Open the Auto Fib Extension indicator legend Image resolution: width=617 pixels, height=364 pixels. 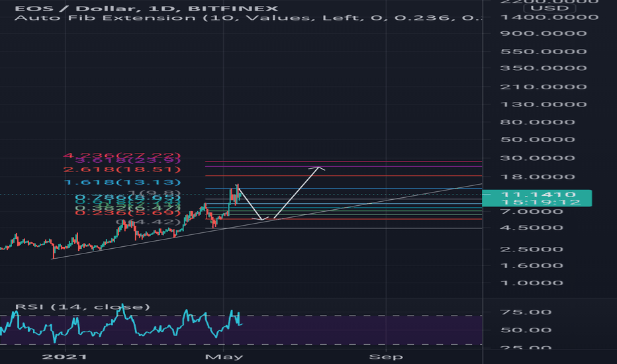tap(248, 18)
